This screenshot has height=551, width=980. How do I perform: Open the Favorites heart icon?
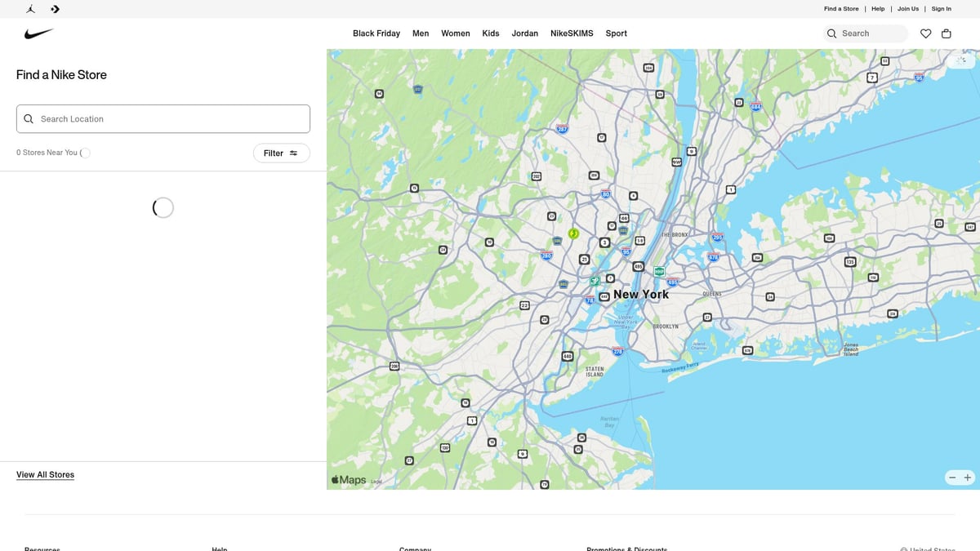click(925, 33)
